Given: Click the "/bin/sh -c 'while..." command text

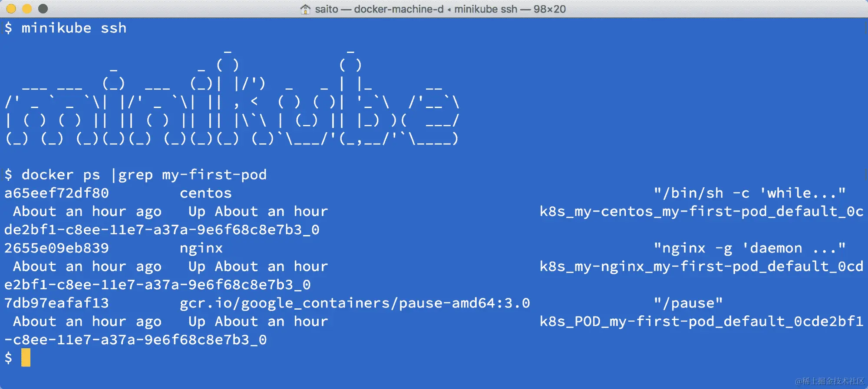Looking at the screenshot, I should coord(750,193).
